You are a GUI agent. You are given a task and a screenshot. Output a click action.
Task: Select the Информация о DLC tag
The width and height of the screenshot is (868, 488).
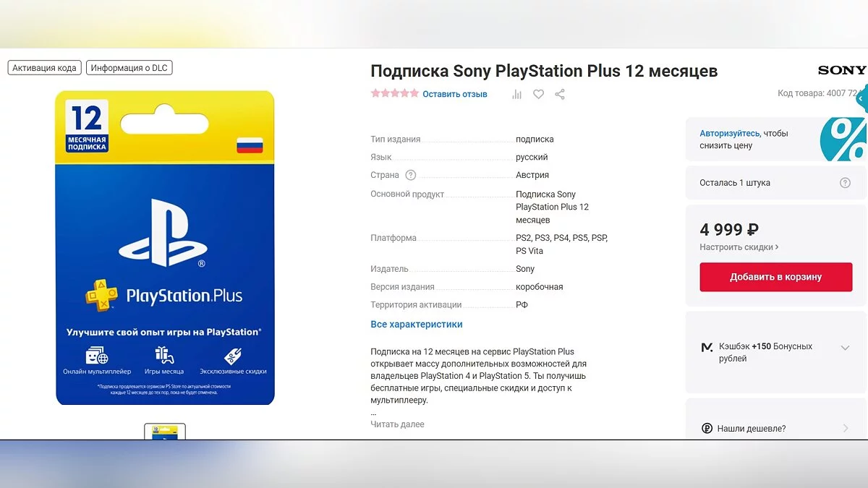point(129,68)
